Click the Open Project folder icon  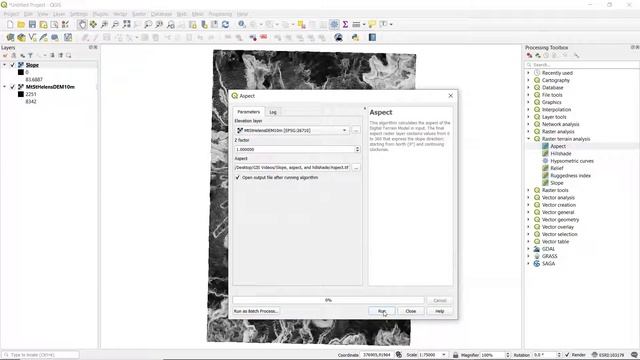pos(21,24)
